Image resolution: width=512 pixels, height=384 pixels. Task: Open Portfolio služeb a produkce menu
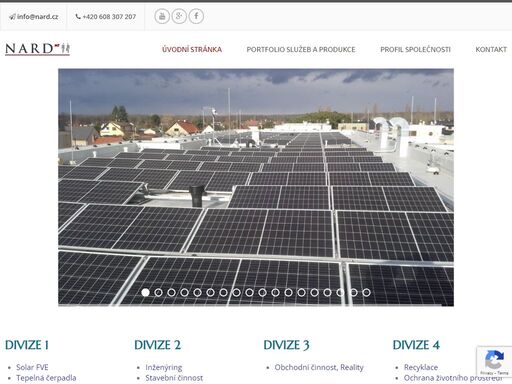301,49
